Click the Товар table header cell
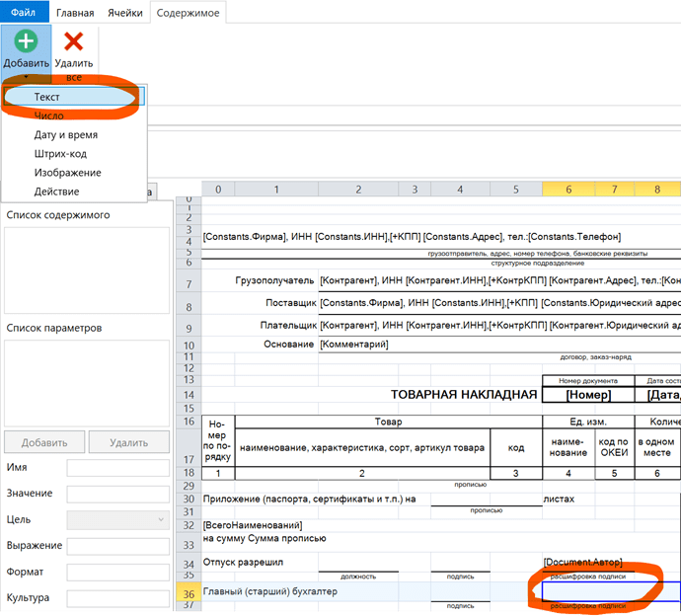This screenshot has height=616, width=681. 388,422
